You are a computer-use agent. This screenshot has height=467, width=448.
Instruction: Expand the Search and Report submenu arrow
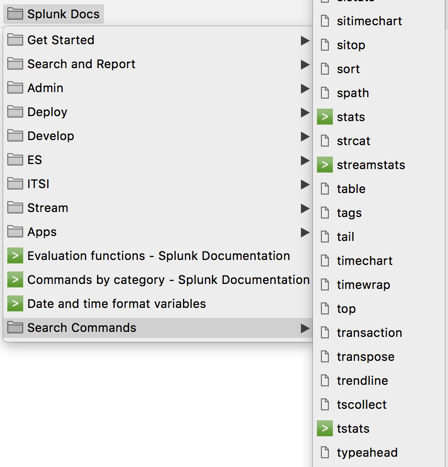coord(305,64)
